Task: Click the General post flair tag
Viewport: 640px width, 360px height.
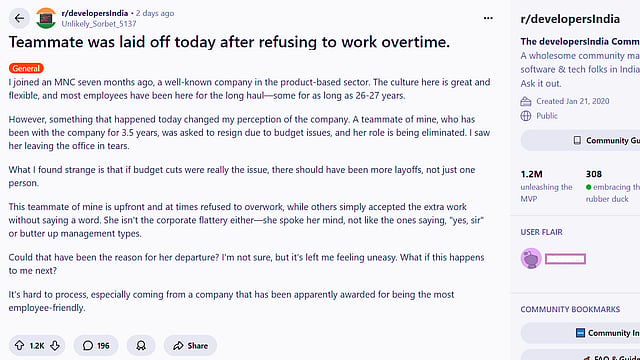Action: (x=26, y=68)
